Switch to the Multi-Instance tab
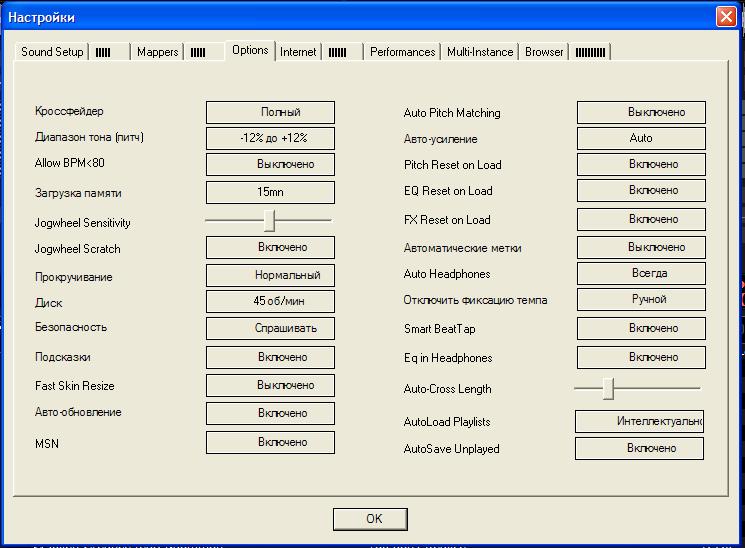745x548 pixels. [480, 52]
